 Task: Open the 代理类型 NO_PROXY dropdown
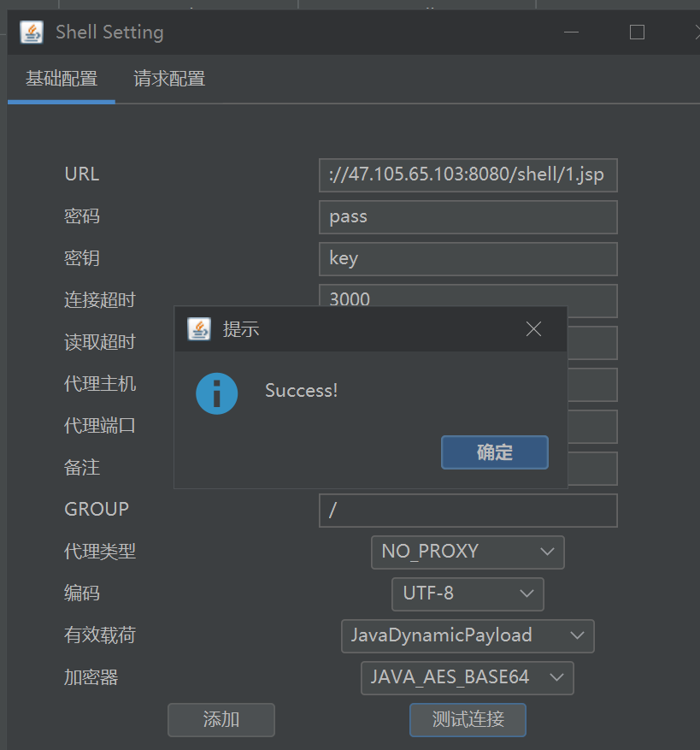tap(468, 552)
